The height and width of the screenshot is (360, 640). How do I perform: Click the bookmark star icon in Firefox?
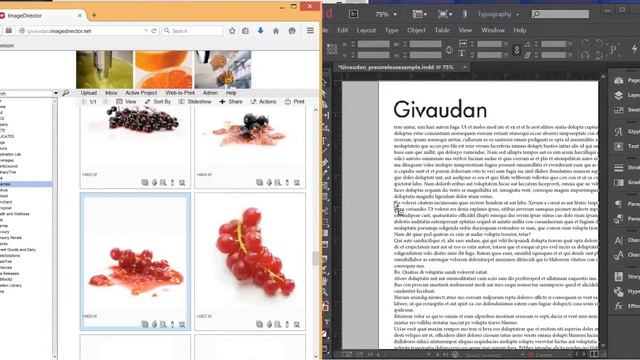coord(232,31)
